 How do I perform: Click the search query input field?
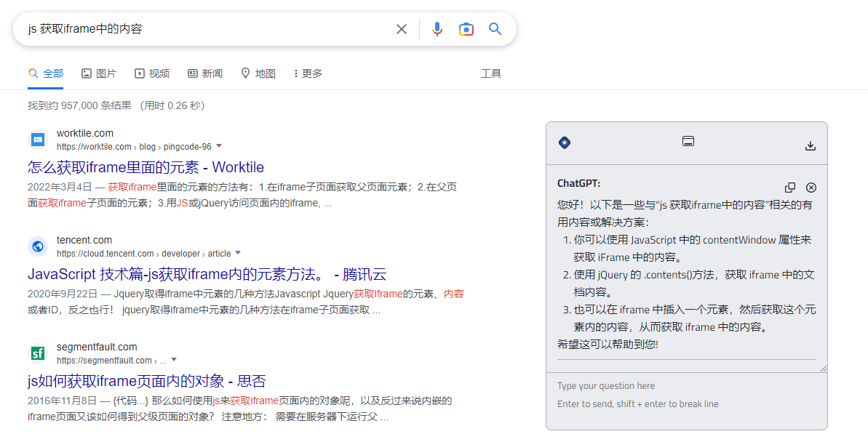pos(207,29)
